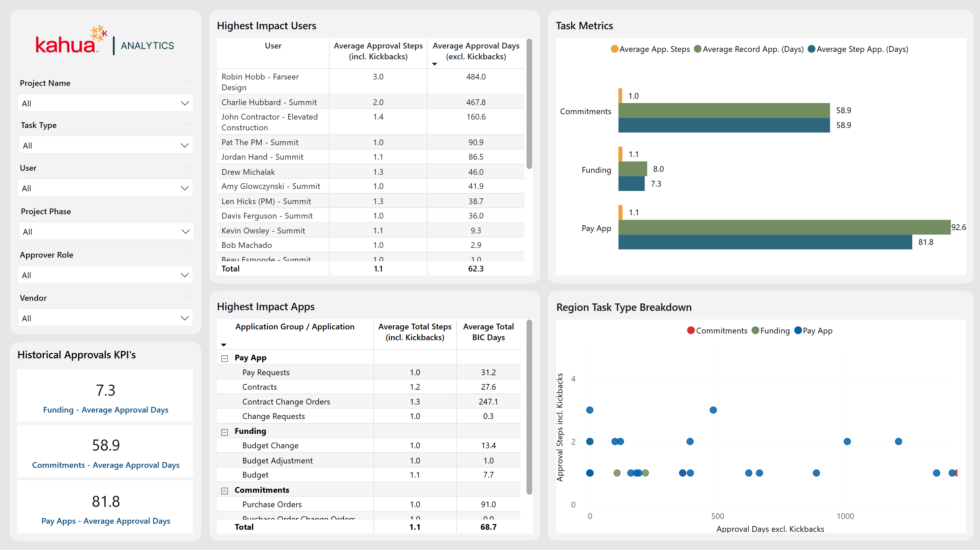
Task: Click the blue Pay App legend marker
Action: tap(798, 330)
